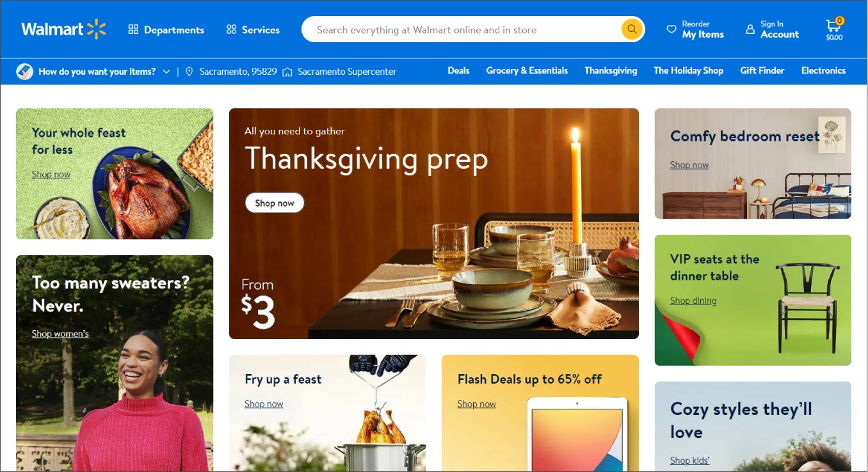Expand the 'How do you want your items?' chevron
Screen dimensions: 868x472
pyautogui.click(x=166, y=72)
